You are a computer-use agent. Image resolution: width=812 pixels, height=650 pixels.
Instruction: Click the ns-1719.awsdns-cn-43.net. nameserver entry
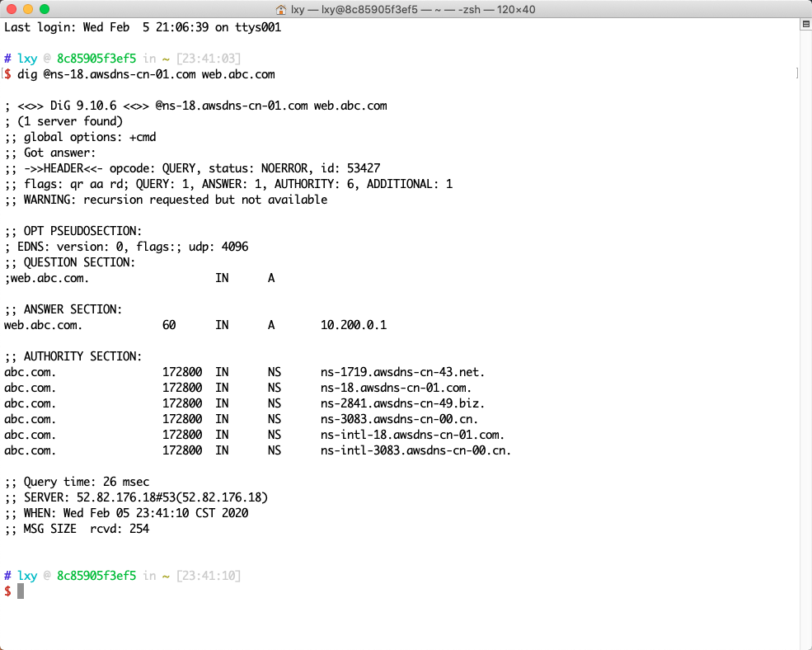[402, 372]
